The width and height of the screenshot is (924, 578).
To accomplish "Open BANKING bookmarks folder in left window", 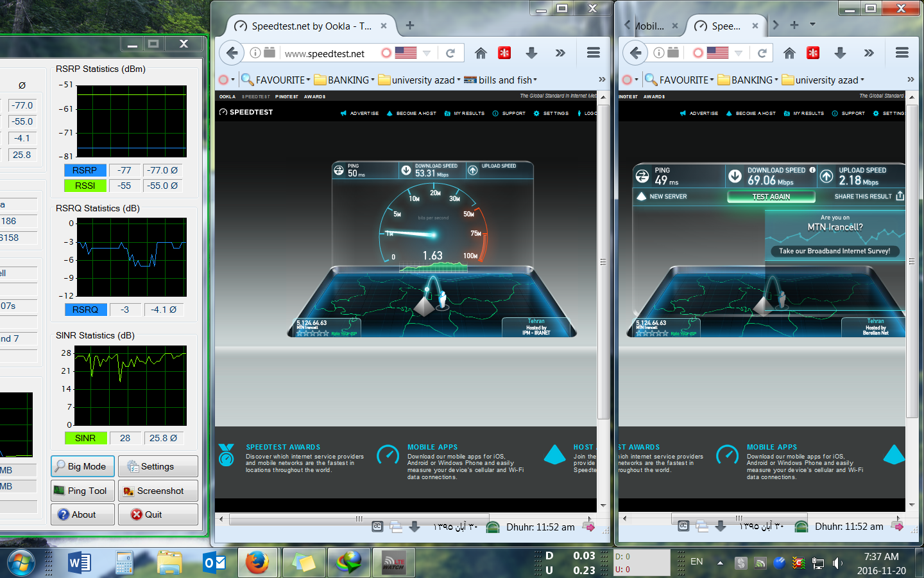I will [345, 80].
